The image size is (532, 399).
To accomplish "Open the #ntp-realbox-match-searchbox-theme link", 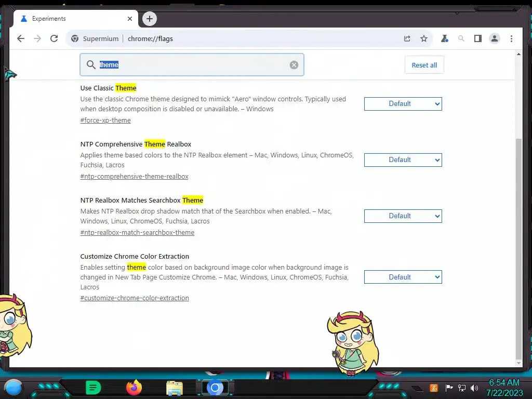I will point(137,232).
